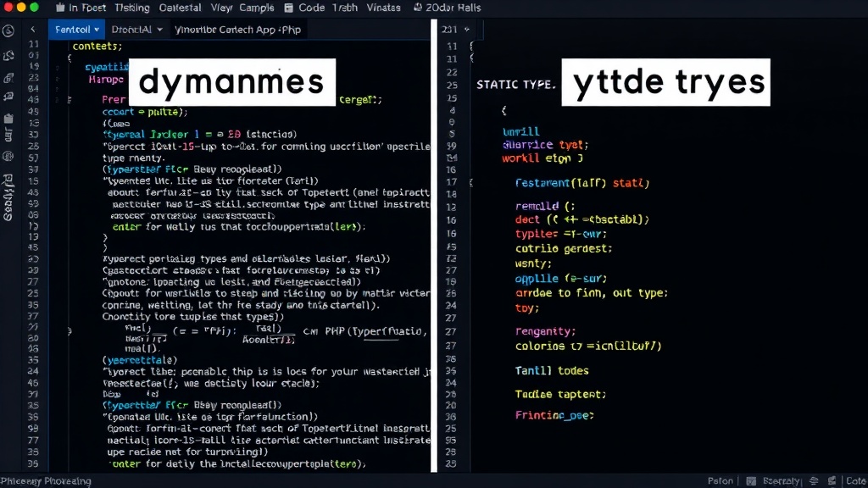The image size is (868, 488).
Task: Toggle the fold marker beside the 'Fnc()' line
Action: coord(70,331)
